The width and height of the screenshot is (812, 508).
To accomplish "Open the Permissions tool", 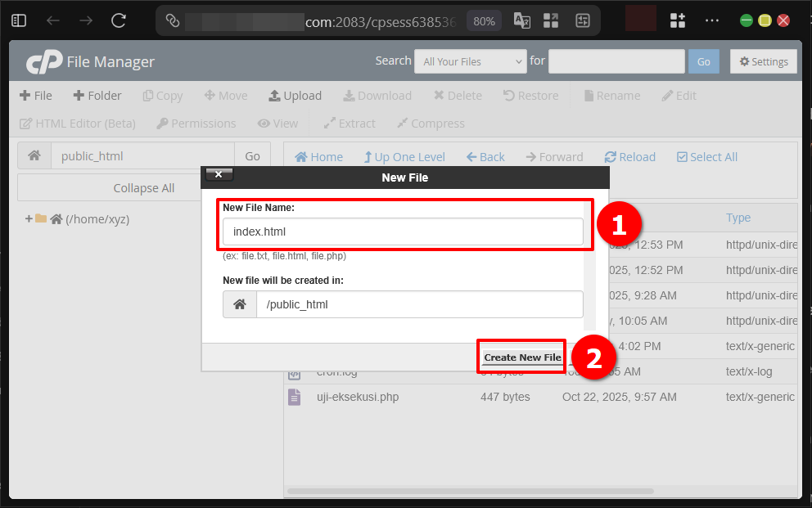I will (196, 124).
